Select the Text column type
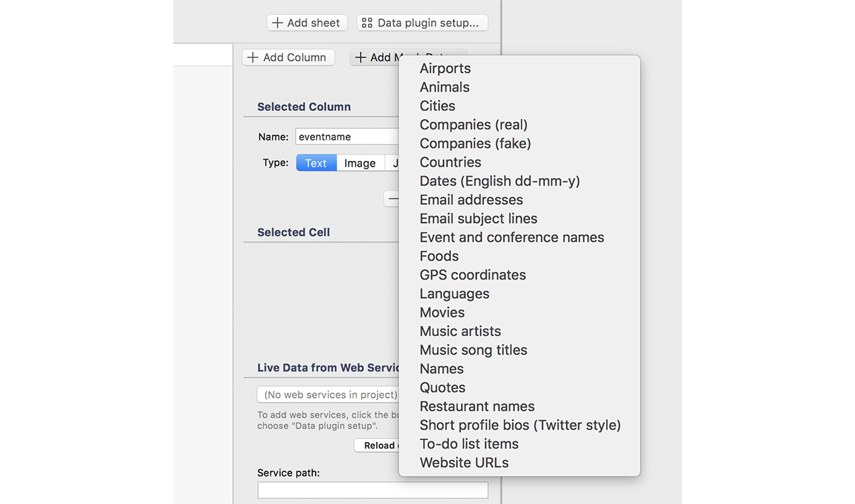 (316, 163)
